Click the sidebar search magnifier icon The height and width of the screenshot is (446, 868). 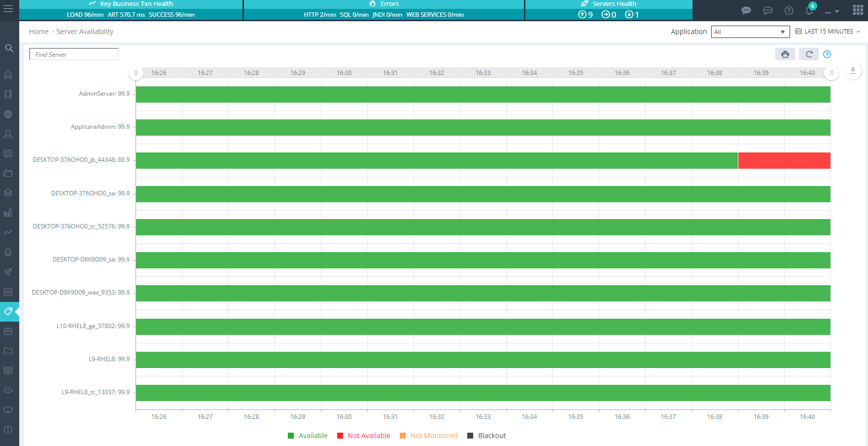coord(9,48)
